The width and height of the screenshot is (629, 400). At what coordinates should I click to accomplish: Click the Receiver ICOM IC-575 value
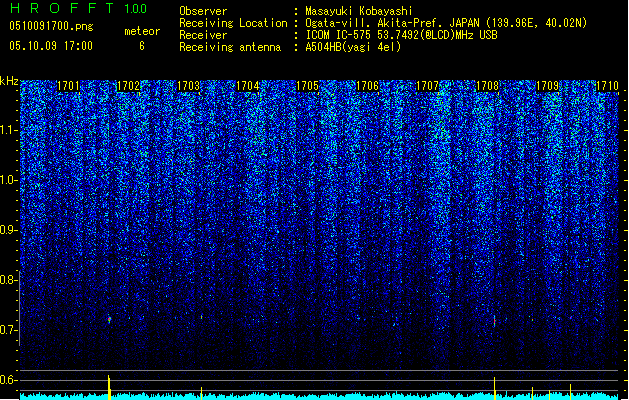point(401,35)
